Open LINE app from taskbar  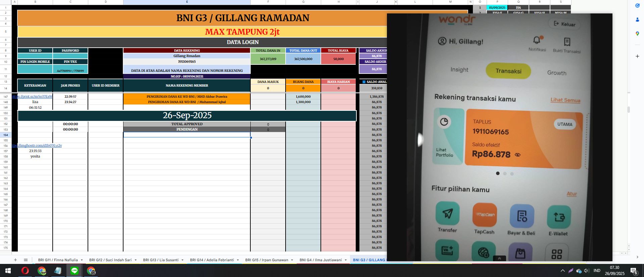[75, 271]
